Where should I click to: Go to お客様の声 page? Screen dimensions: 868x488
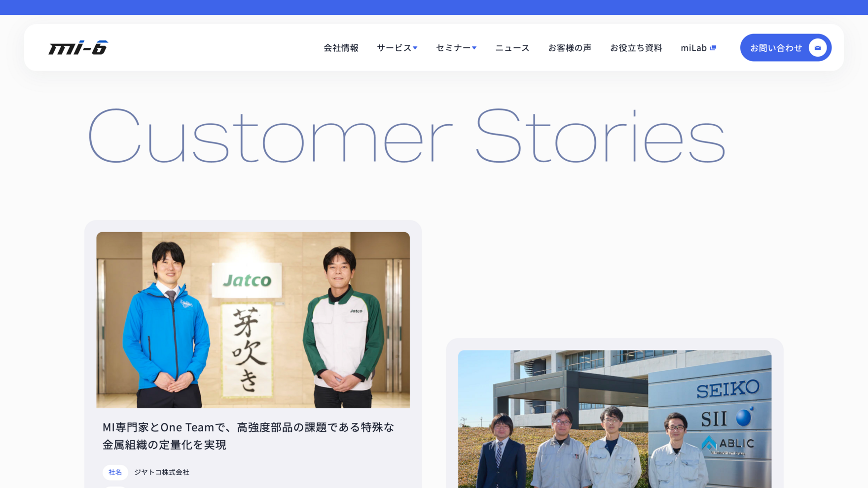tap(570, 48)
